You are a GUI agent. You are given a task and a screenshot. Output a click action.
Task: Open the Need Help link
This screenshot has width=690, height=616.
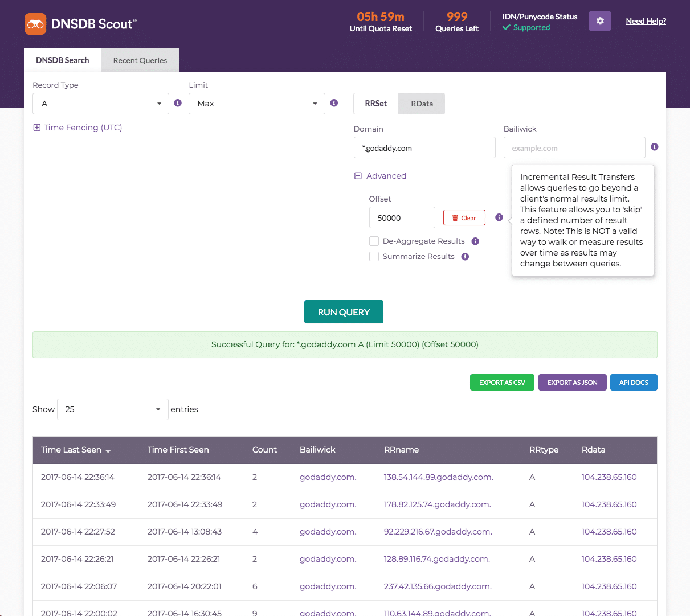(x=646, y=20)
